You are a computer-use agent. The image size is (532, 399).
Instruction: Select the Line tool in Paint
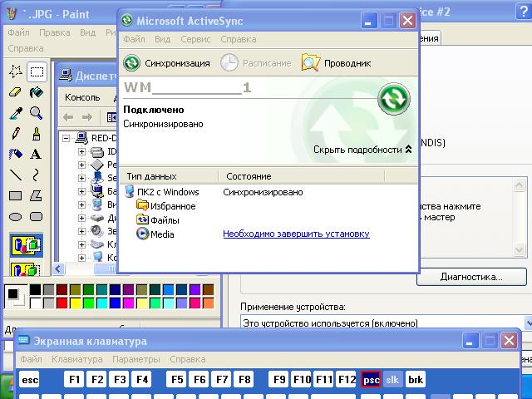[x=16, y=175]
